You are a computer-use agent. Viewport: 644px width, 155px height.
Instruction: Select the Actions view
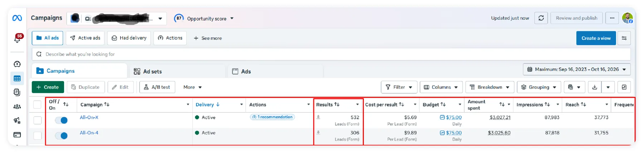170,38
